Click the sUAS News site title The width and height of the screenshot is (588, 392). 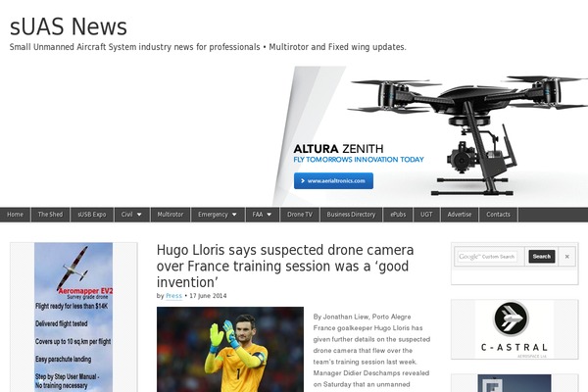(x=69, y=26)
